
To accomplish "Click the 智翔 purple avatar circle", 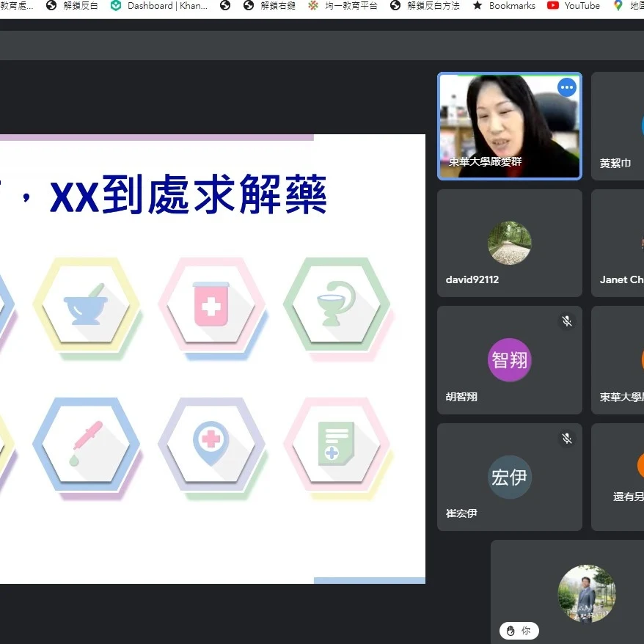I will tap(509, 360).
